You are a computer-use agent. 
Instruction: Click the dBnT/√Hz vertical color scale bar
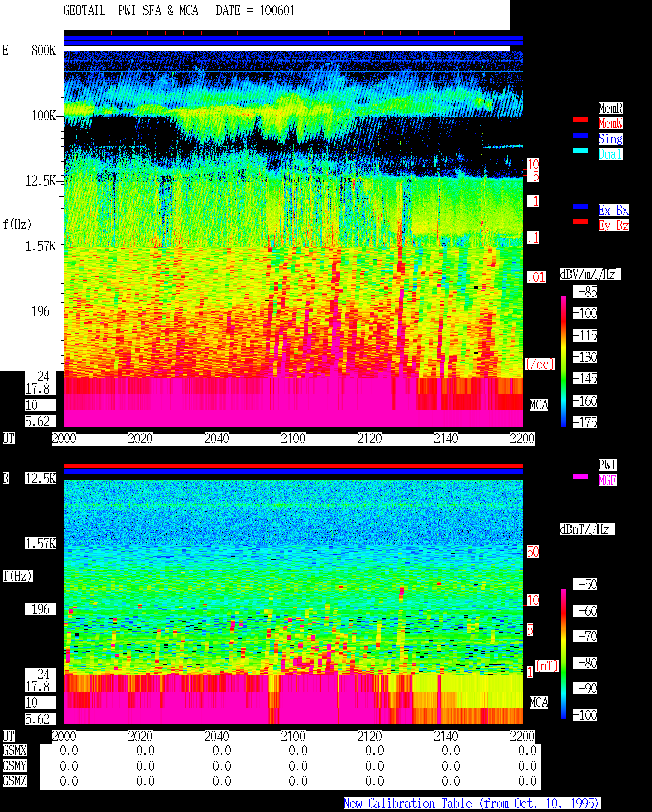[563, 654]
